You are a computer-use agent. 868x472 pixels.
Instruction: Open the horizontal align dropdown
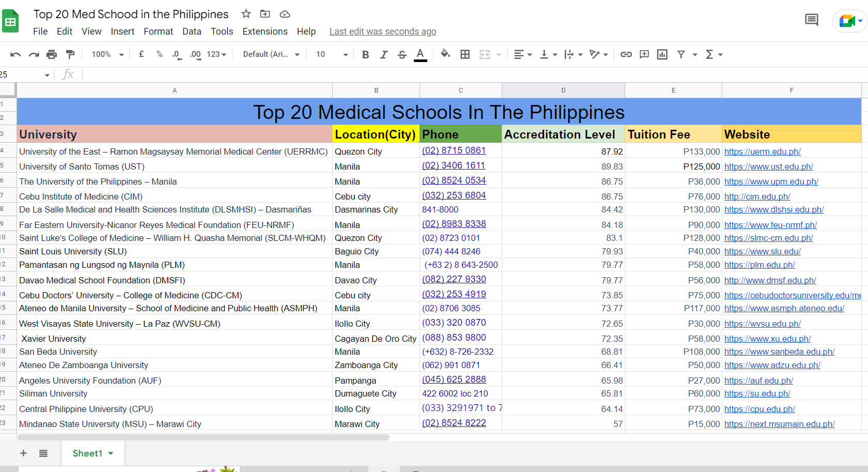tap(523, 54)
